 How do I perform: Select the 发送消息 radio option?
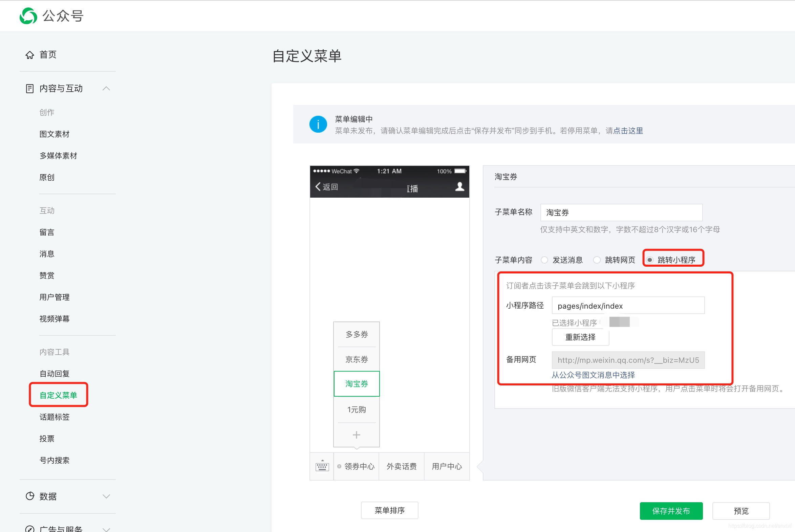pos(544,260)
